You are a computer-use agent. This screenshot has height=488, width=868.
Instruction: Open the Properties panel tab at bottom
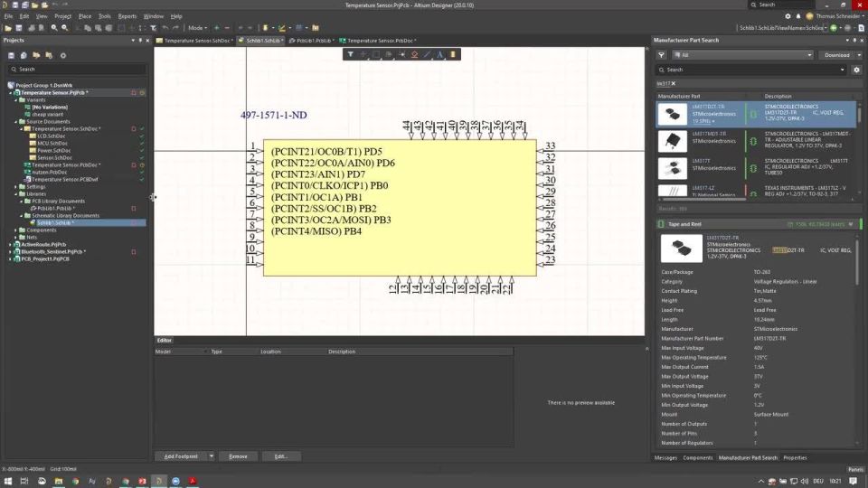(x=795, y=457)
